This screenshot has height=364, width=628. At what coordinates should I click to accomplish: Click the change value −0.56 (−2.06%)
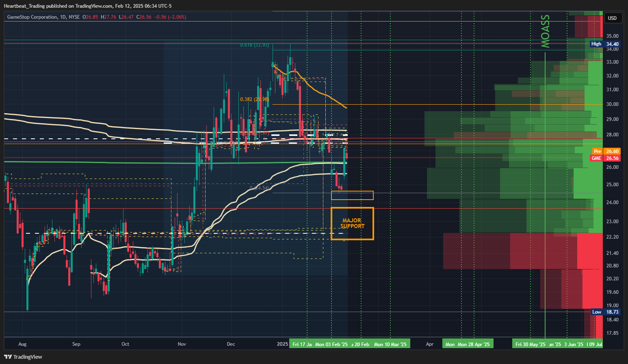tap(171, 17)
